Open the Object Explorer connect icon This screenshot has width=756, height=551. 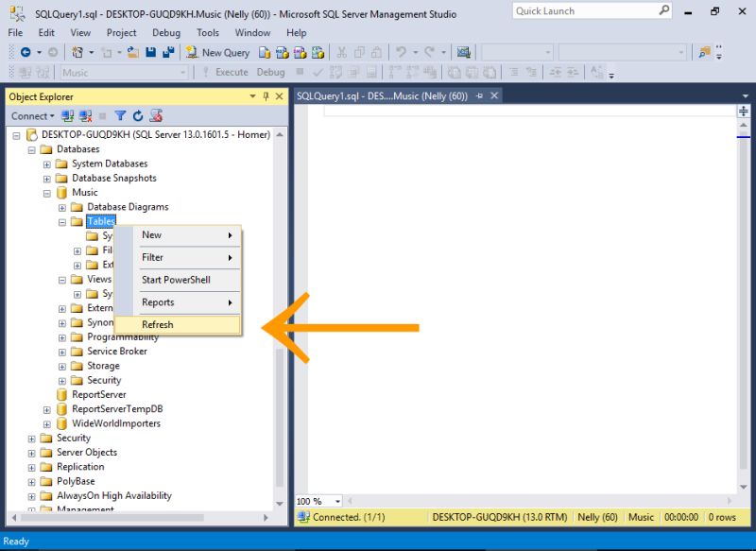67,115
